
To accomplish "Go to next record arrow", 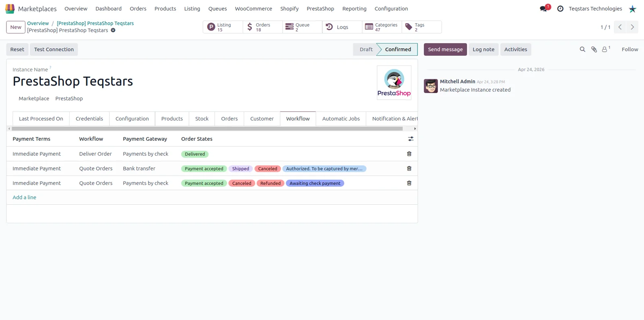I will 632,27.
